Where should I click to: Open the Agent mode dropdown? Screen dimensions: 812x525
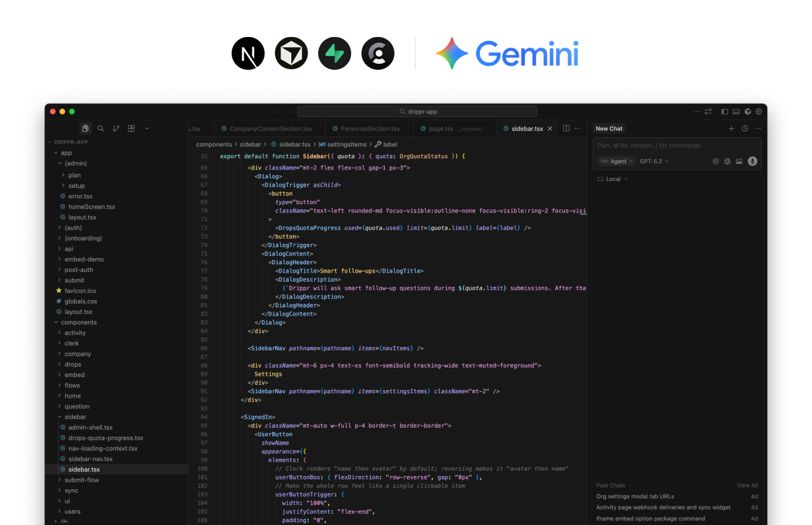coord(617,161)
